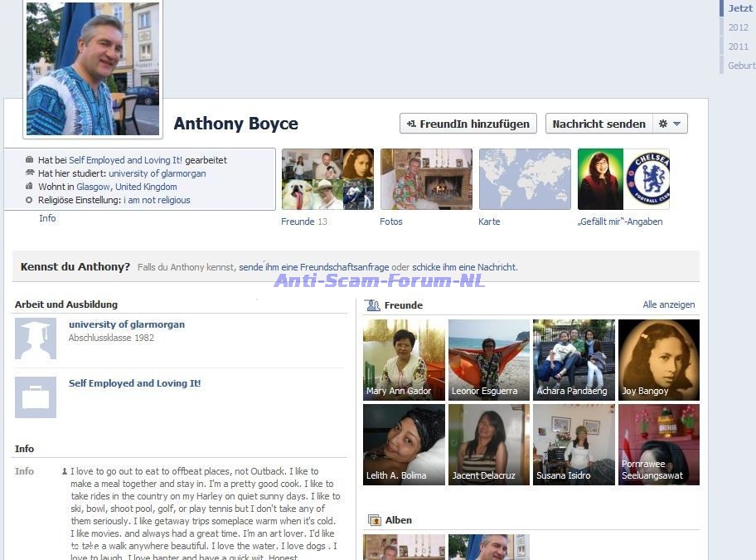The image size is (756, 560).
Task: Jump to 2012 in the timeline
Action: point(738,27)
